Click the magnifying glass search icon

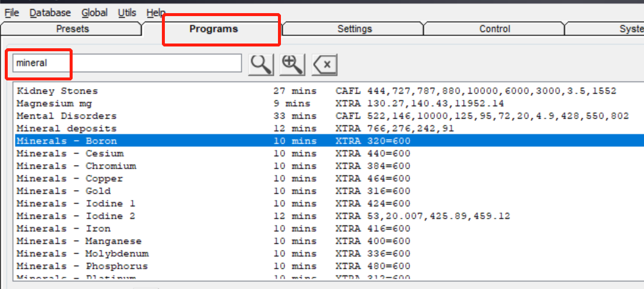coord(261,64)
